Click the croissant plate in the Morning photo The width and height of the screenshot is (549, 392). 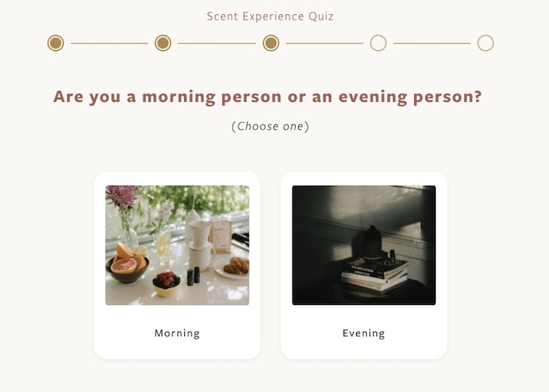232,267
